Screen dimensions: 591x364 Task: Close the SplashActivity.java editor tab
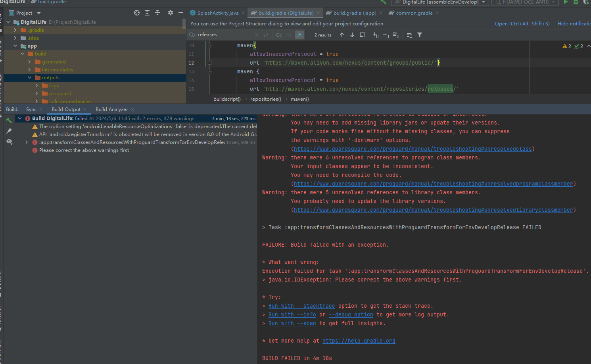243,13
